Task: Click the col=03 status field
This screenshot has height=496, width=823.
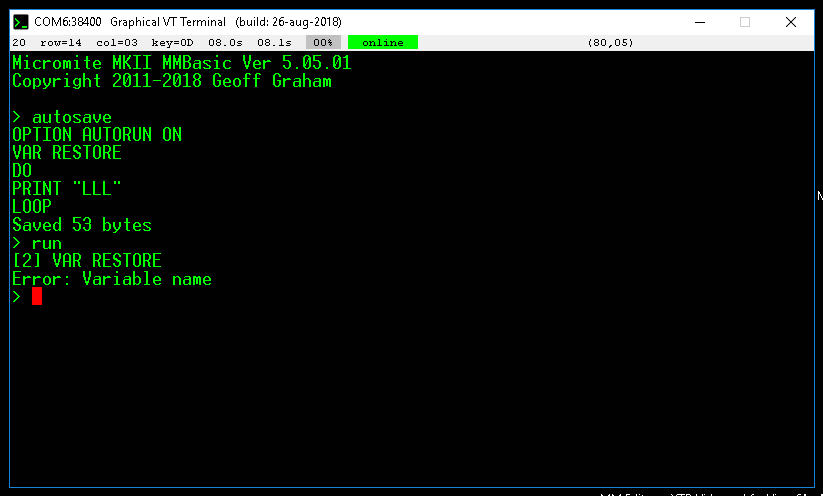Action: point(116,43)
